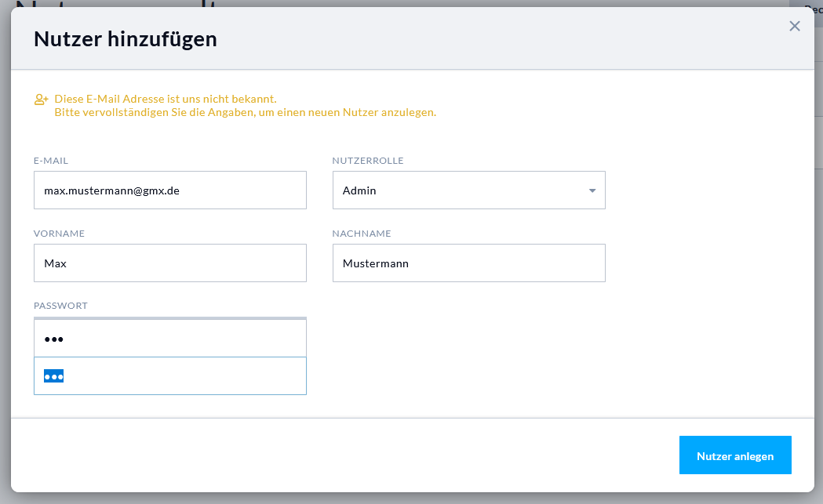Close the Nutzer hinzufügen dialog
Screen dimensions: 823x504
tap(795, 26)
